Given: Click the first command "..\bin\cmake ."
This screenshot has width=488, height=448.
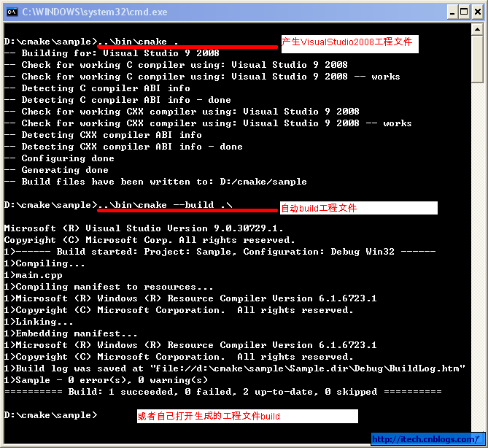Looking at the screenshot, I should coord(138,42).
